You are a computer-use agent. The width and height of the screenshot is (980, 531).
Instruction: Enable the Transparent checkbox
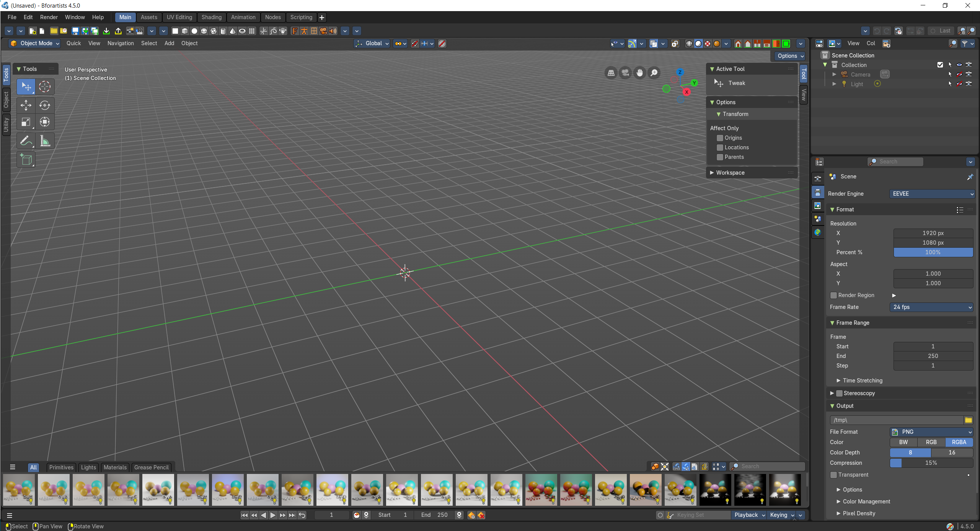(833, 475)
